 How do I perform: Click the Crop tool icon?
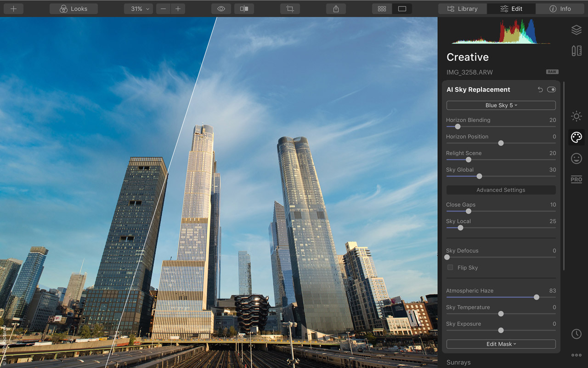290,8
